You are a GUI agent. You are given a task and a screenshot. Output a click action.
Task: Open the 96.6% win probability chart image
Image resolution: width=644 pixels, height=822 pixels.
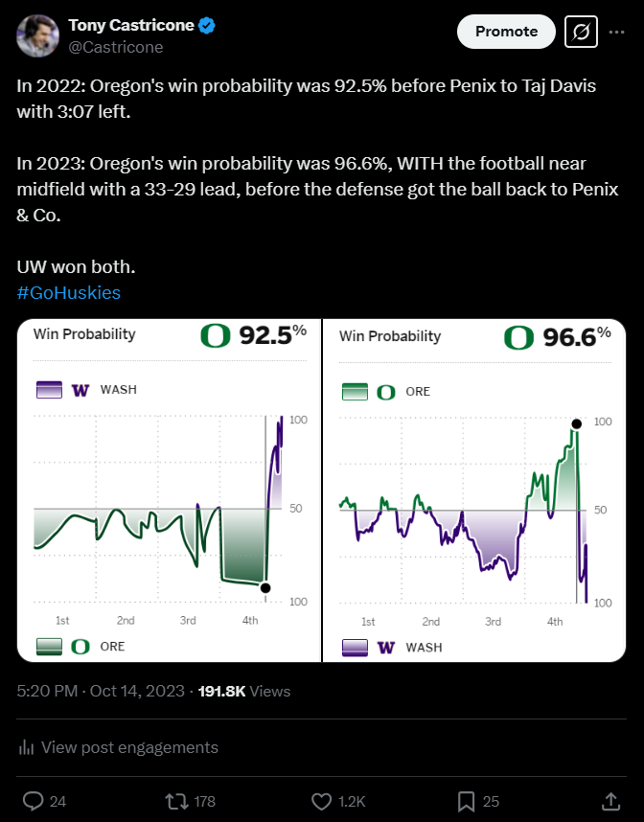[474, 490]
